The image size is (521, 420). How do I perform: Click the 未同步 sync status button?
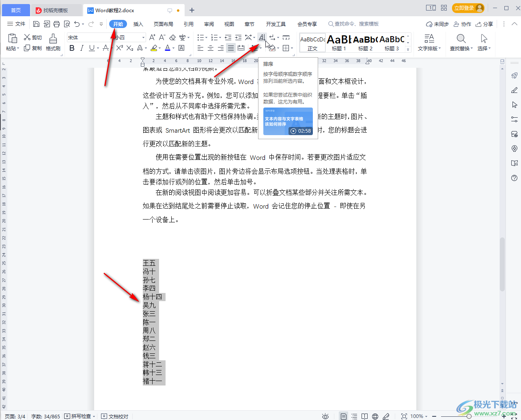click(437, 24)
